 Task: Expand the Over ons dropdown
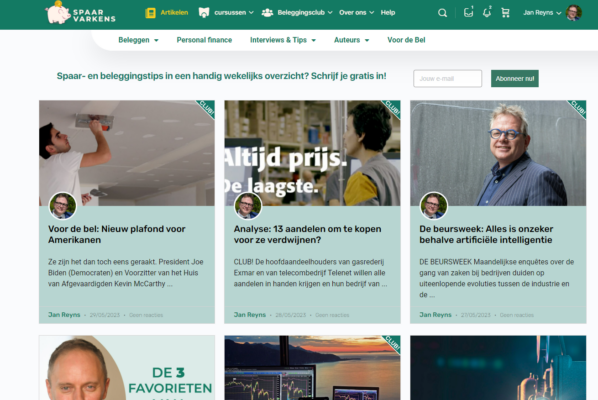coord(371,13)
